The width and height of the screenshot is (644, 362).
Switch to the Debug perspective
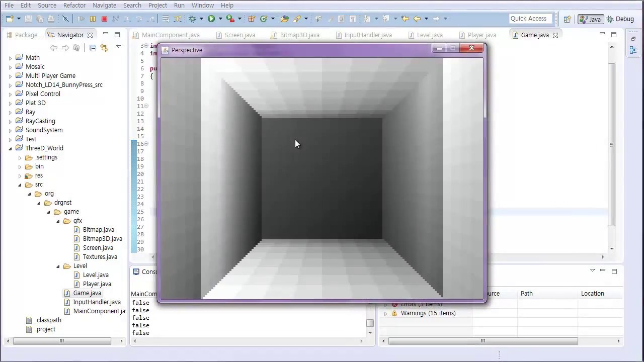point(620,19)
